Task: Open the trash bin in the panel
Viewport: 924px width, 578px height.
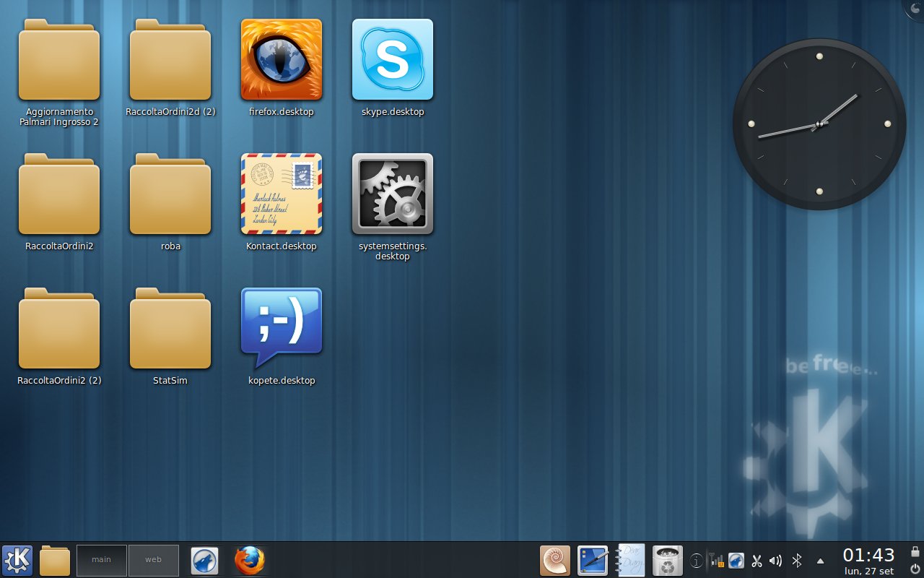Action: pos(668,561)
